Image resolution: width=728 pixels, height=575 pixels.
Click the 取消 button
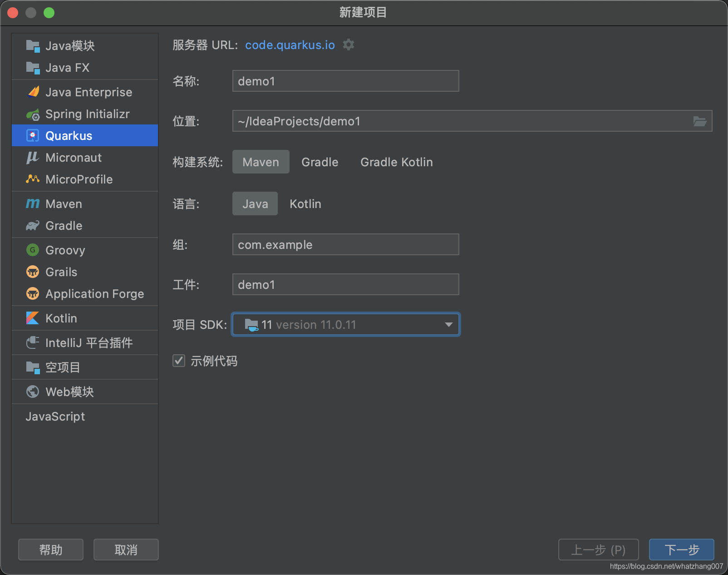tap(126, 550)
